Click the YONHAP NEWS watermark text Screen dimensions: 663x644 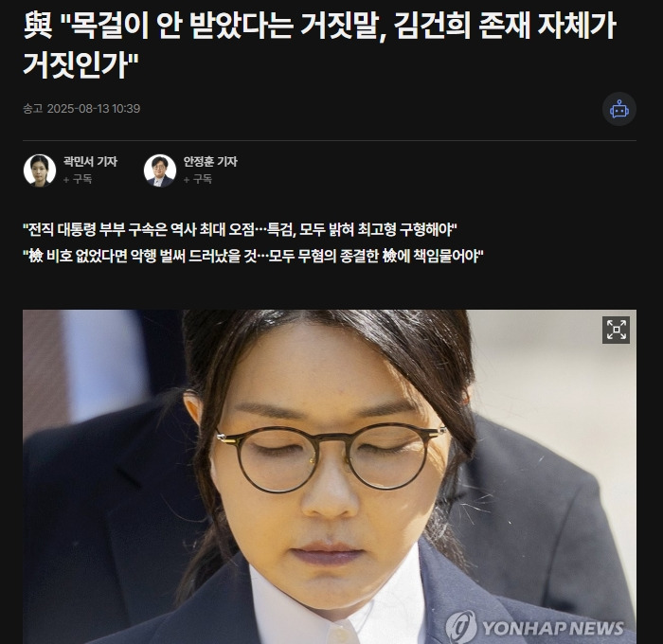[x=553, y=628]
